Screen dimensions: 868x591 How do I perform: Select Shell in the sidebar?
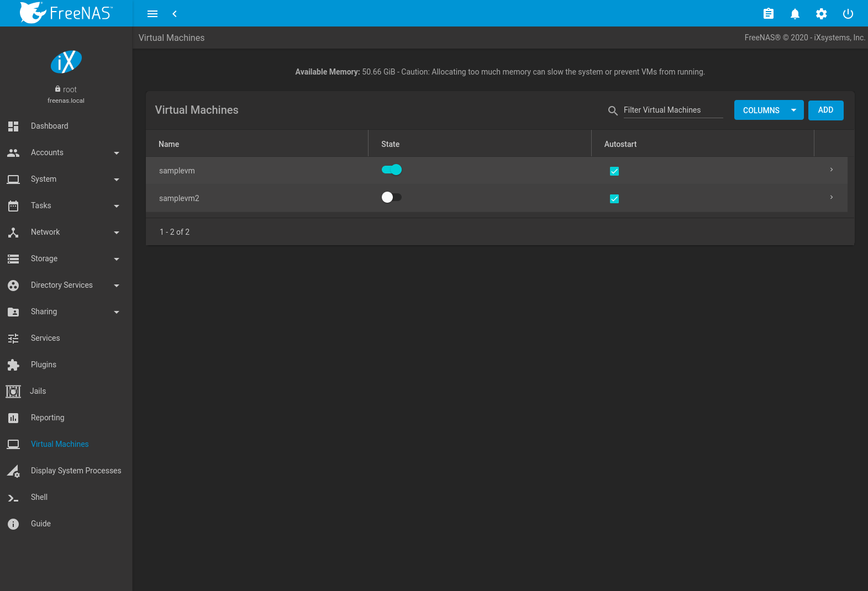point(39,497)
